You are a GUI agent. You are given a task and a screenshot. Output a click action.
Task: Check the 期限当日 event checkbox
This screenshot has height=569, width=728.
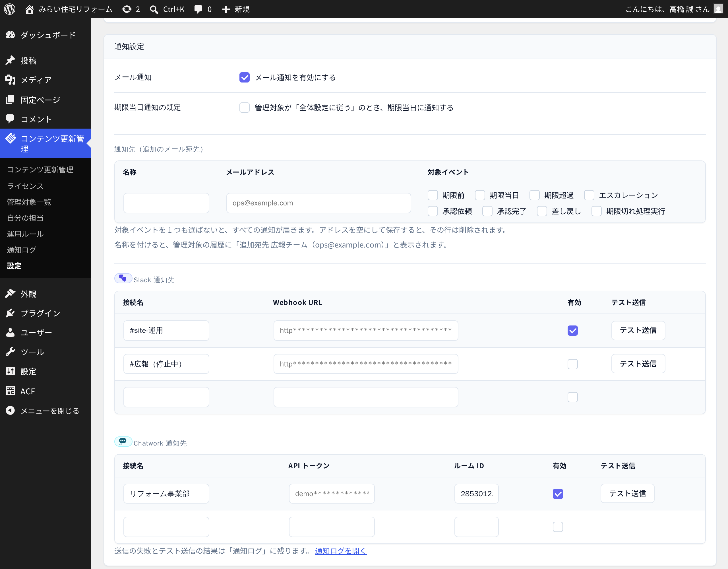coord(480,195)
